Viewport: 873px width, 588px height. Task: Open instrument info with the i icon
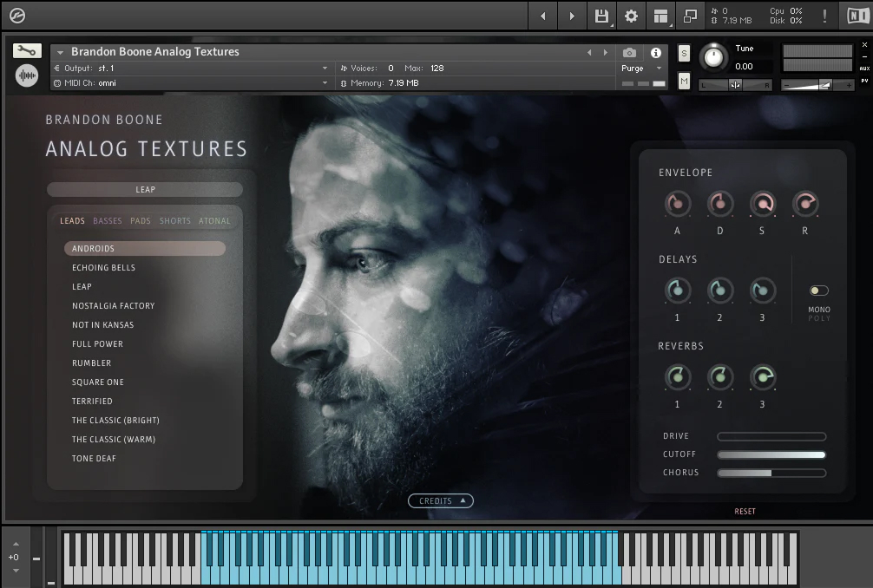[x=656, y=52]
